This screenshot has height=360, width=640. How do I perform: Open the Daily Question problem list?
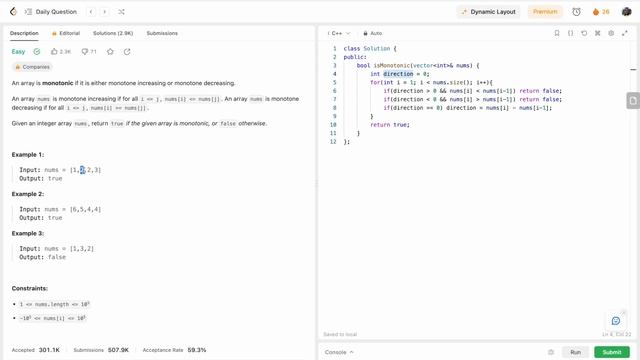[x=51, y=12]
